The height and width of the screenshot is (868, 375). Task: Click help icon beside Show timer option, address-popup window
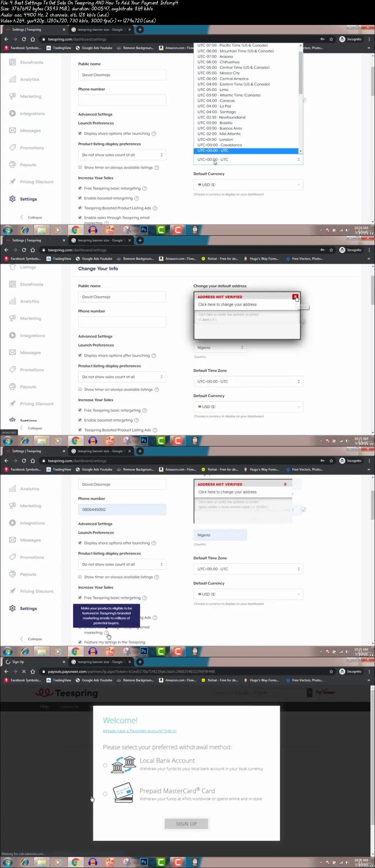pos(157,390)
